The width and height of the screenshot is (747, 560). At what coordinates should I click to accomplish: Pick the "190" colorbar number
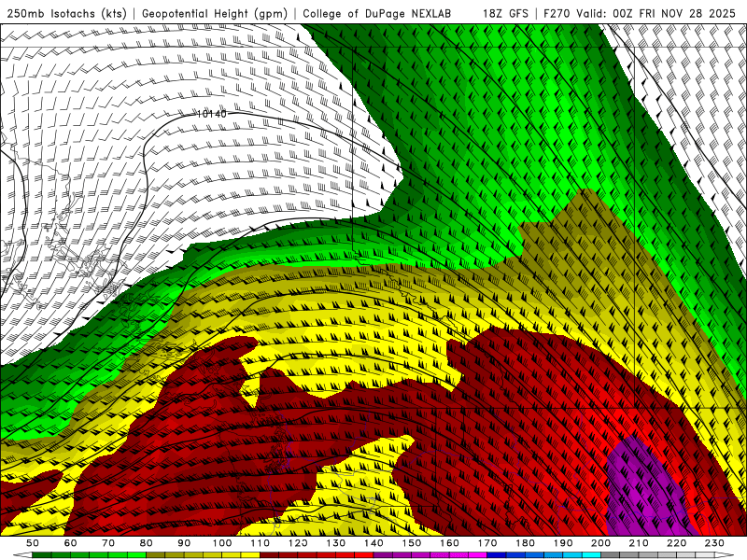point(563,543)
